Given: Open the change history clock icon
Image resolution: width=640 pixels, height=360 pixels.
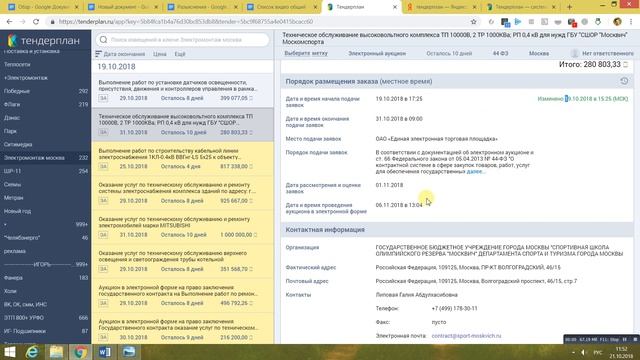Looking at the screenshot, I should pyautogui.click(x=624, y=81).
